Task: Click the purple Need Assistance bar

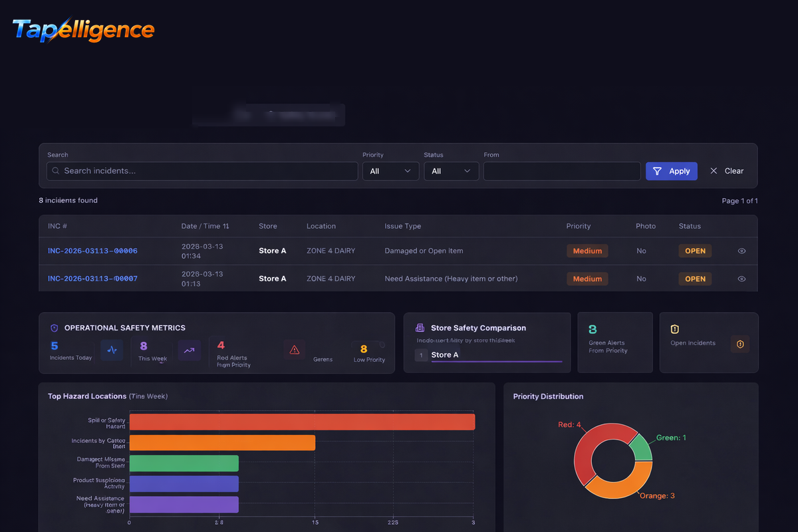Action: tap(184, 504)
